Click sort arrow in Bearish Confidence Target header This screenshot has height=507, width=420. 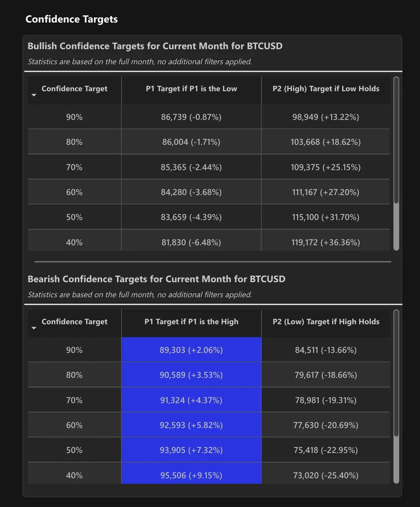pyautogui.click(x=34, y=328)
